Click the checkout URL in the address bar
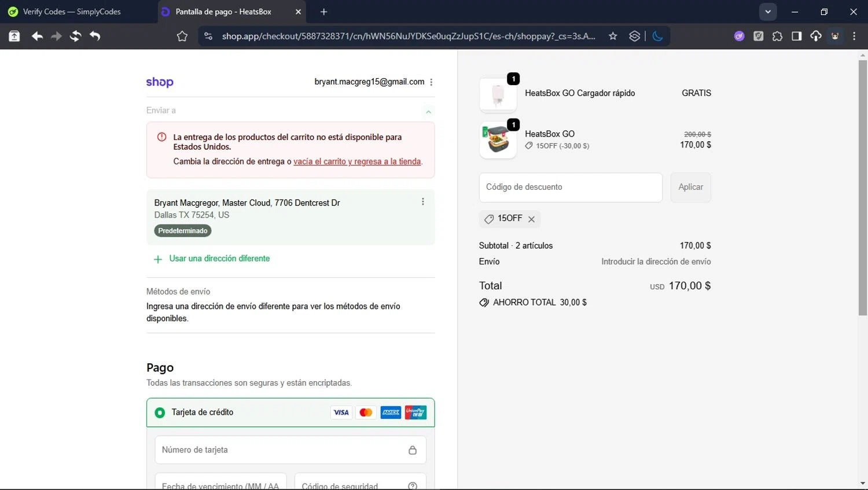Screen dimensions: 868x490 [409, 36]
